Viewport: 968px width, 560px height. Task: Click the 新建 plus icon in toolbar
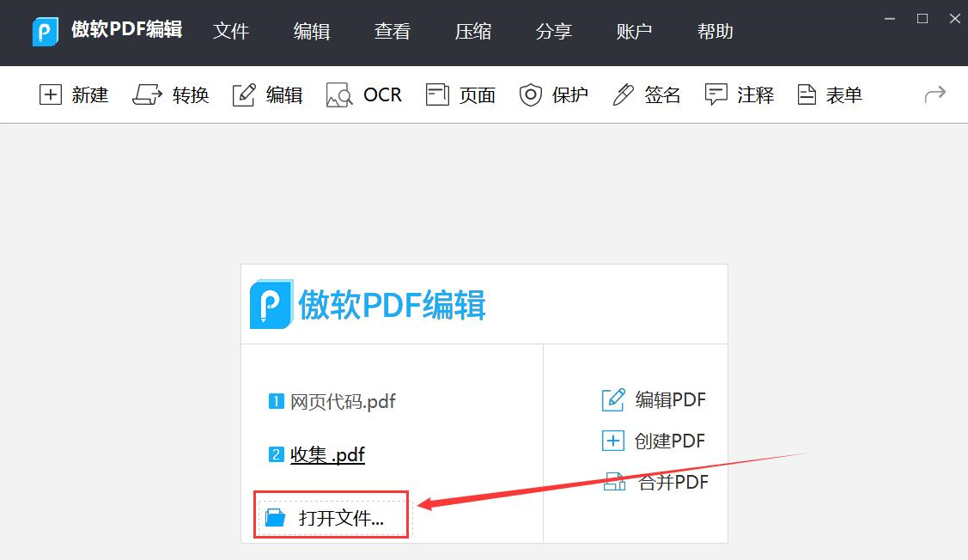pyautogui.click(x=51, y=95)
